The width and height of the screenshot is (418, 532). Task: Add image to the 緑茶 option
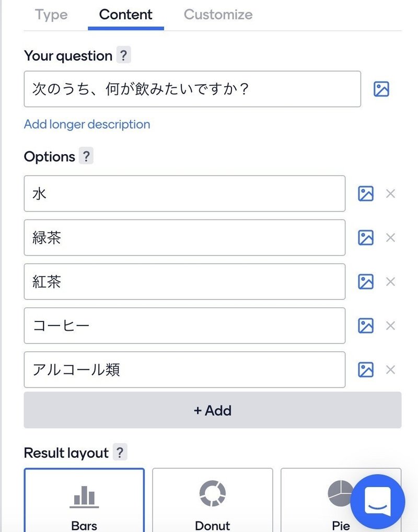[366, 238]
